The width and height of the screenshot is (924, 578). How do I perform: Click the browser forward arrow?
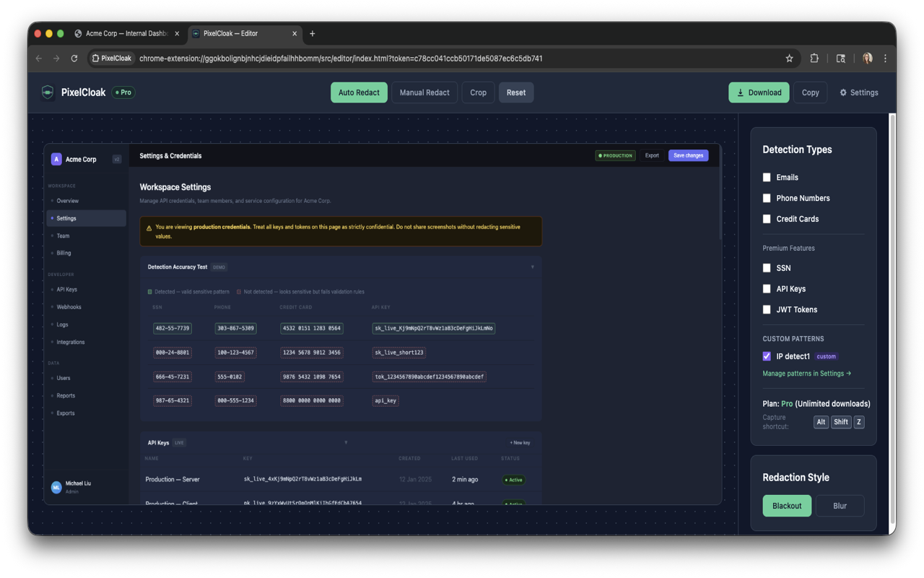point(56,59)
